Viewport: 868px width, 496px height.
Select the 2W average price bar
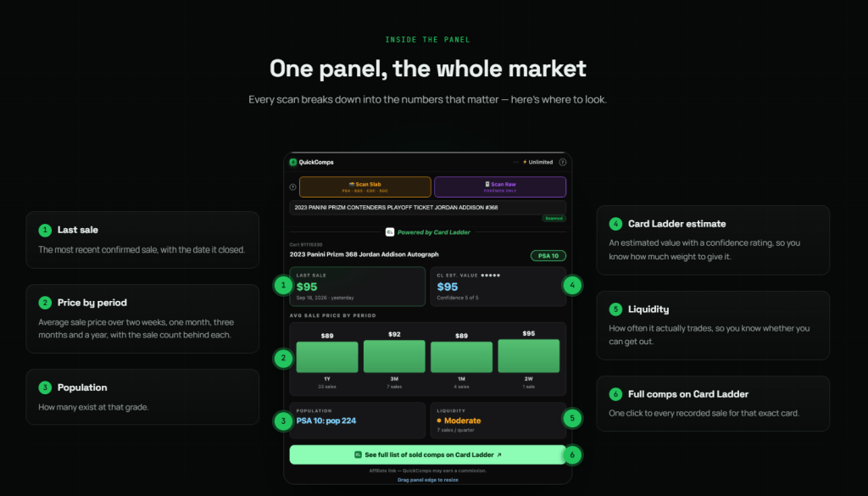pos(529,356)
